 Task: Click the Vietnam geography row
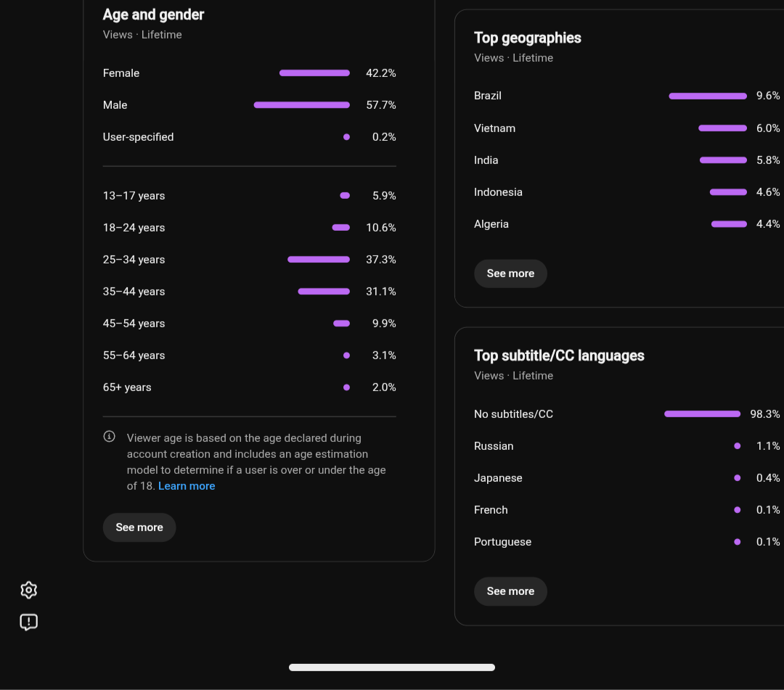coord(626,128)
